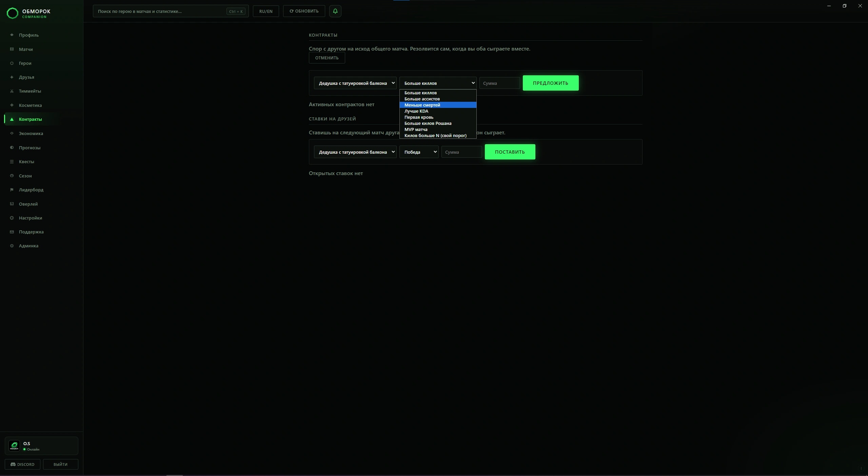Image resolution: width=868 pixels, height=476 pixels.
Task: Collapse the Больше киллов condition dropdown
Action: click(x=438, y=83)
